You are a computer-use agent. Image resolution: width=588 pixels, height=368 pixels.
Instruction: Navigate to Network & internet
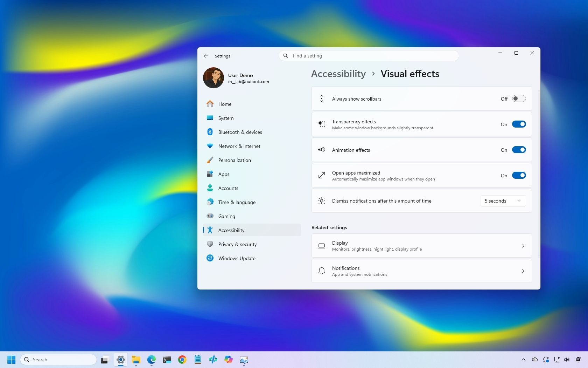pyautogui.click(x=252, y=146)
